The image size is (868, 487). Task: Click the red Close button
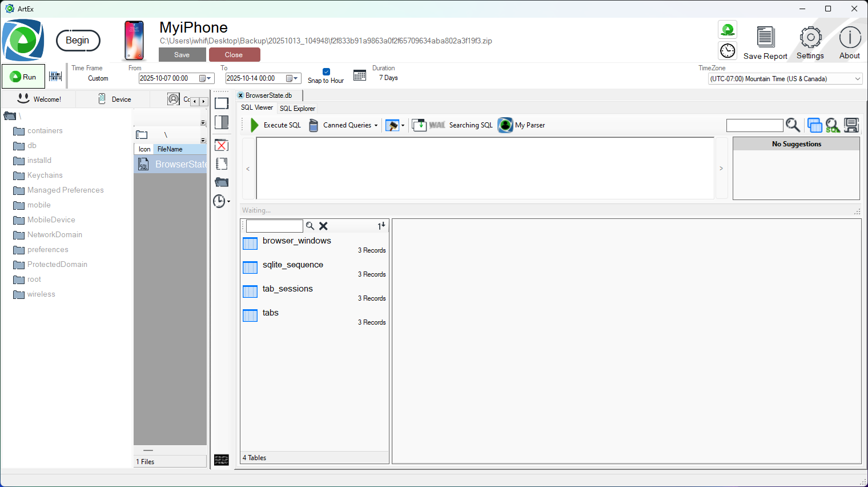pyautogui.click(x=234, y=55)
